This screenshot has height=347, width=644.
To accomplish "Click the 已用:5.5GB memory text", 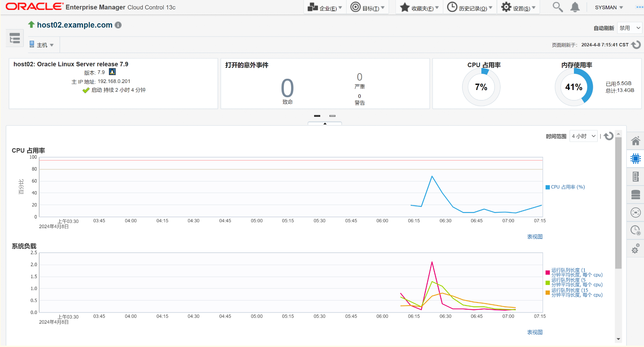I will point(619,84).
